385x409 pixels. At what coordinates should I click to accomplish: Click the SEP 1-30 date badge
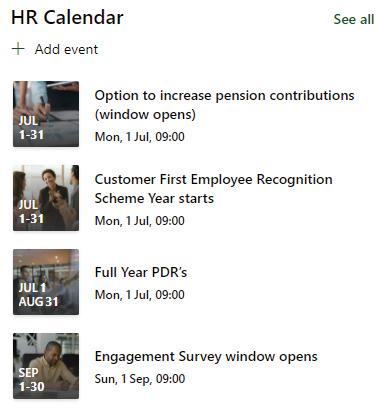(x=31, y=379)
